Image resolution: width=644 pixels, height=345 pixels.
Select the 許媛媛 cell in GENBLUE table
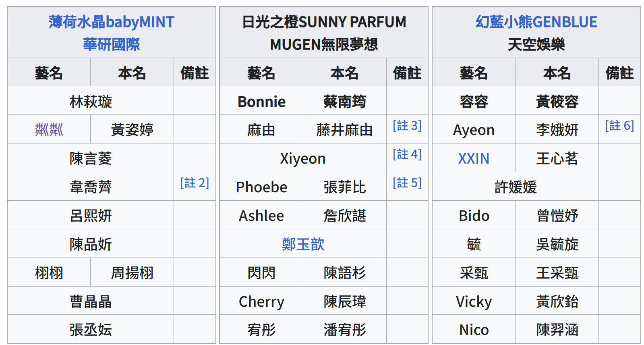pyautogui.click(x=516, y=187)
